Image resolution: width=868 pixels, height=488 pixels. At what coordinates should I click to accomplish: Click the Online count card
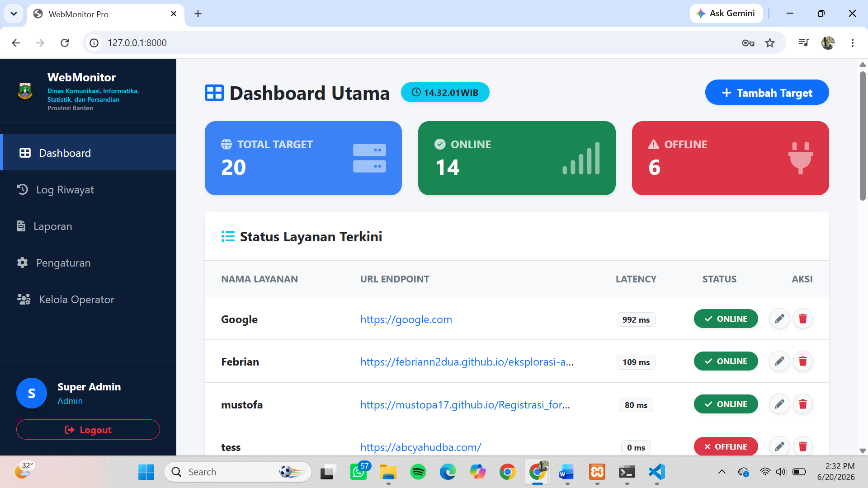tap(517, 158)
